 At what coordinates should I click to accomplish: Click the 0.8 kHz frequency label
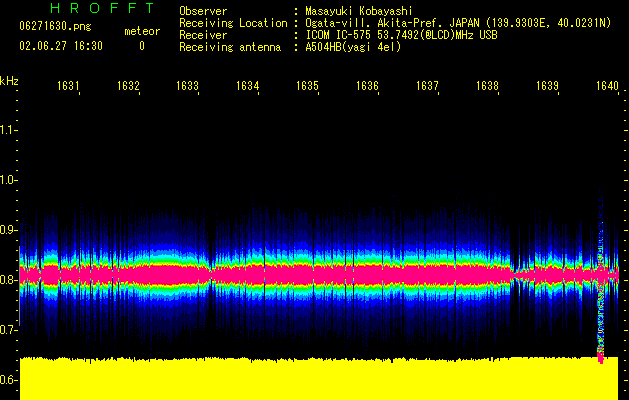(x=7, y=280)
